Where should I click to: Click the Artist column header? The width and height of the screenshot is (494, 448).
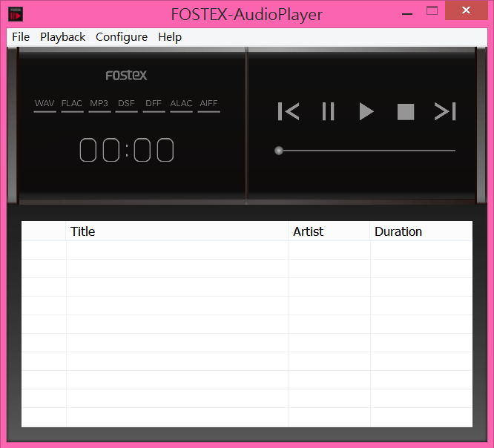point(329,231)
